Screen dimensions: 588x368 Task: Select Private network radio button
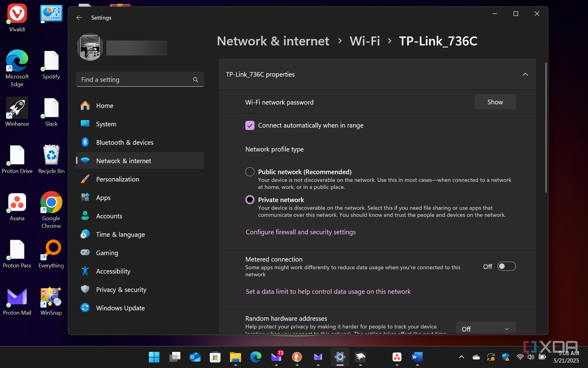tap(250, 200)
